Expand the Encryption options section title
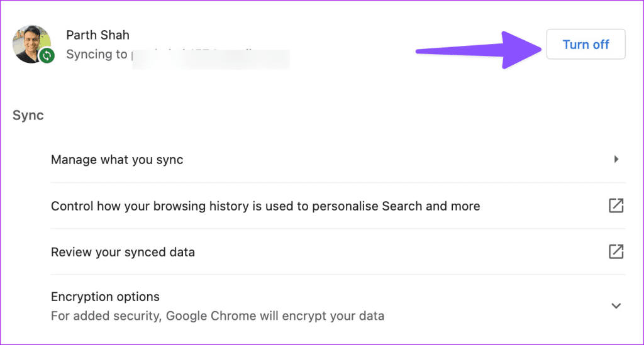Image resolution: width=644 pixels, height=345 pixels. click(105, 297)
